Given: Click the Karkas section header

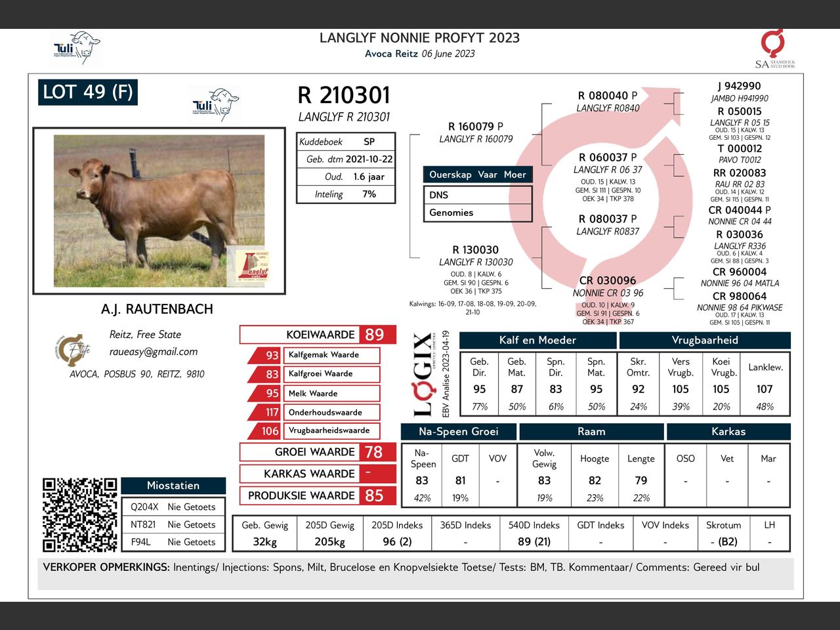Looking at the screenshot, I should tap(728, 431).
